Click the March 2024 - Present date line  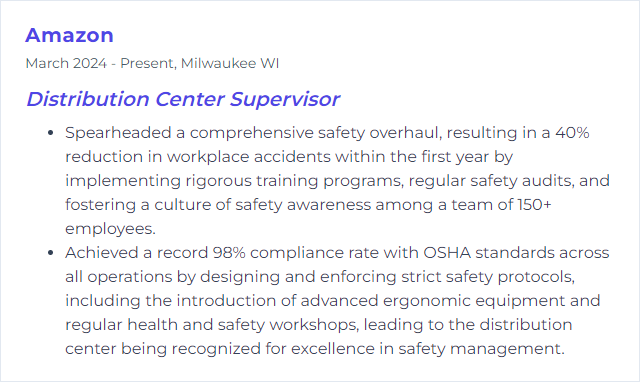tap(100, 63)
